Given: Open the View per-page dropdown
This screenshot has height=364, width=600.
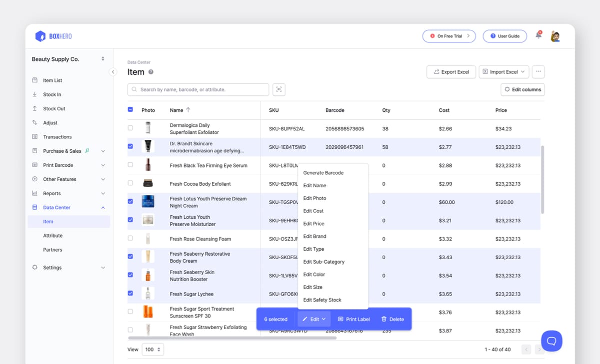Looking at the screenshot, I should point(152,350).
